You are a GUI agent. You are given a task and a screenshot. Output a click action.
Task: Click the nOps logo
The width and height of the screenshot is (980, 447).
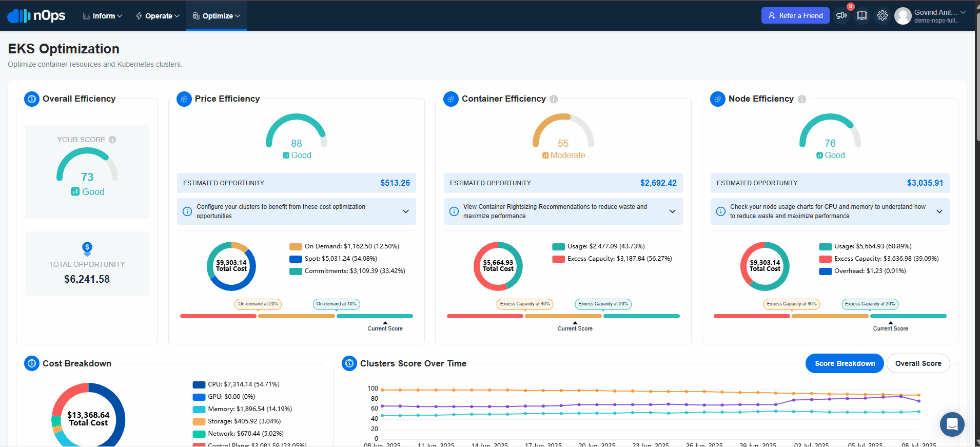(x=36, y=16)
